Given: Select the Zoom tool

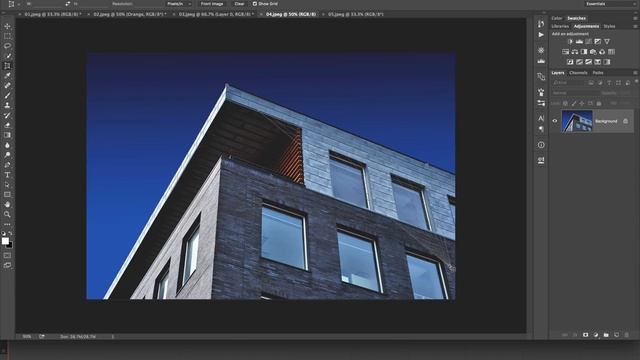Looking at the screenshot, I should [x=7, y=214].
